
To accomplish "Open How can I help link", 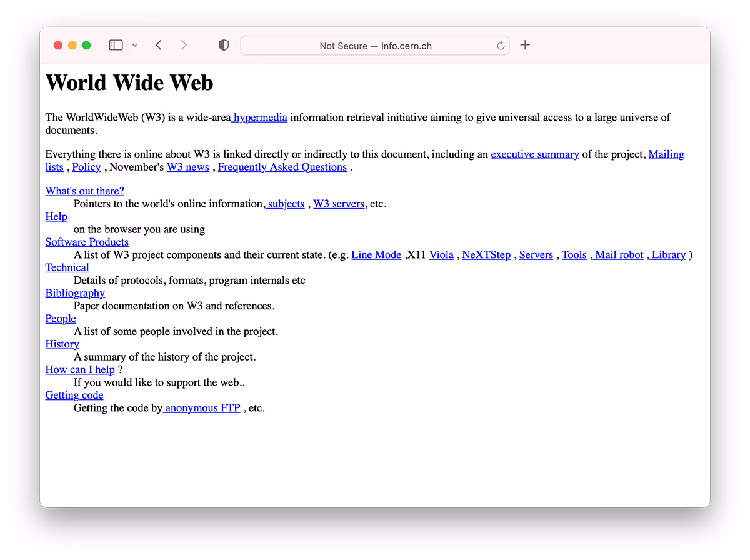I will [x=80, y=370].
